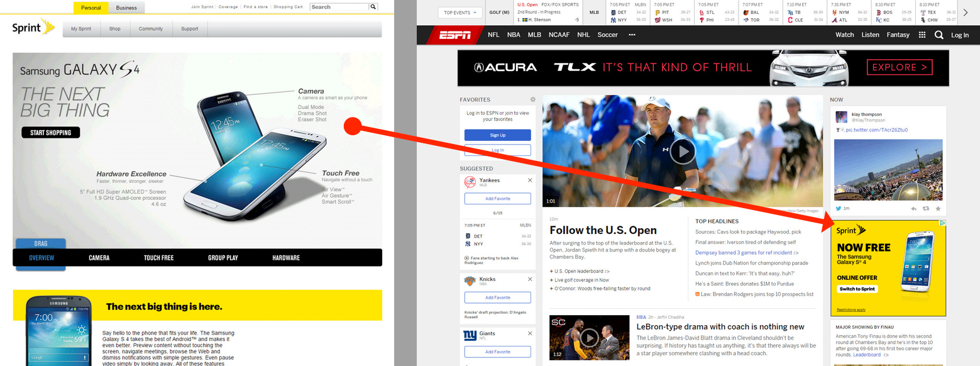Open Favorites settings gear on ESPN
The image size is (980, 366).
click(532, 99)
